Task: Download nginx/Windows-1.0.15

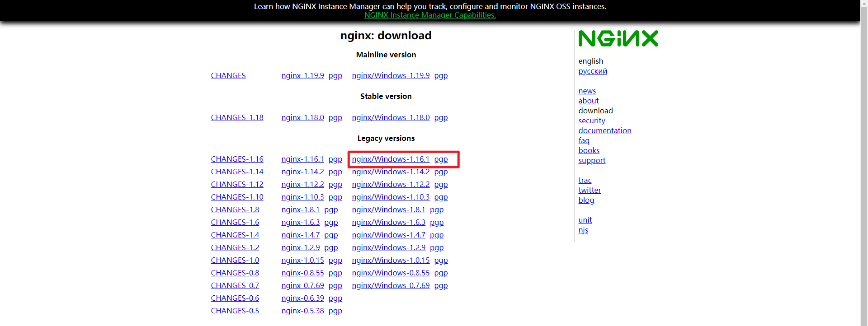Action: (x=391, y=260)
